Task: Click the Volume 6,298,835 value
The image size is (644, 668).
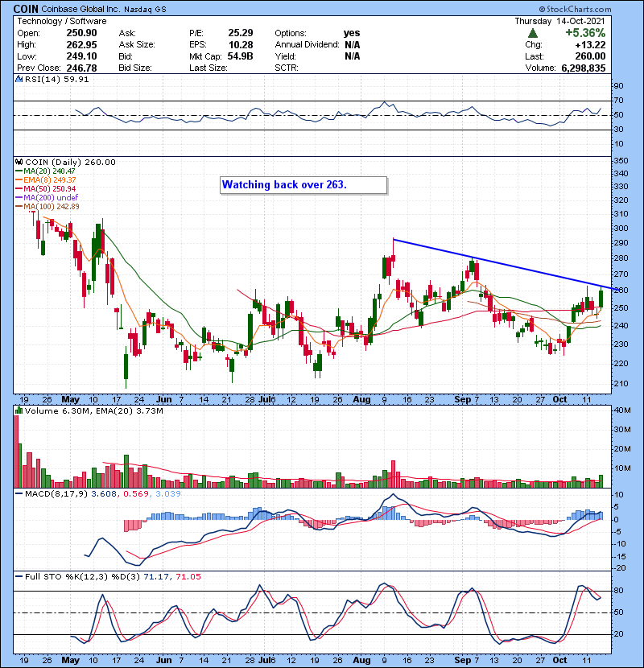Action: (584, 68)
